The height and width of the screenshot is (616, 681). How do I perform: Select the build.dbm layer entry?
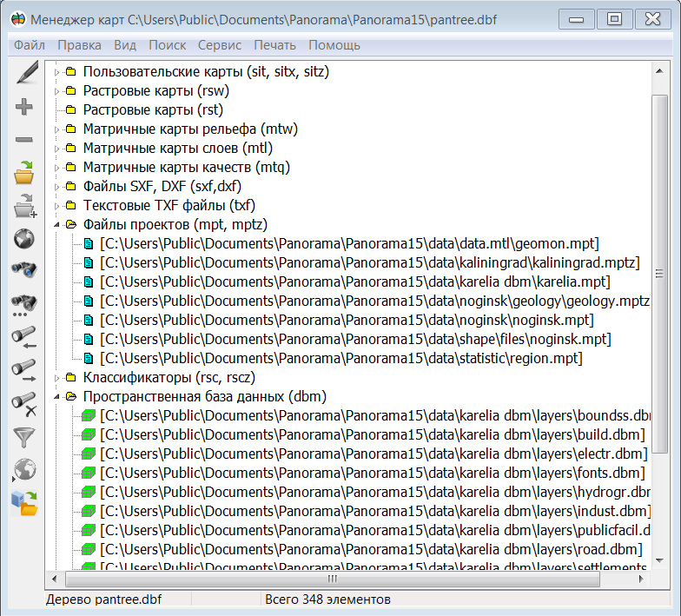point(372,434)
